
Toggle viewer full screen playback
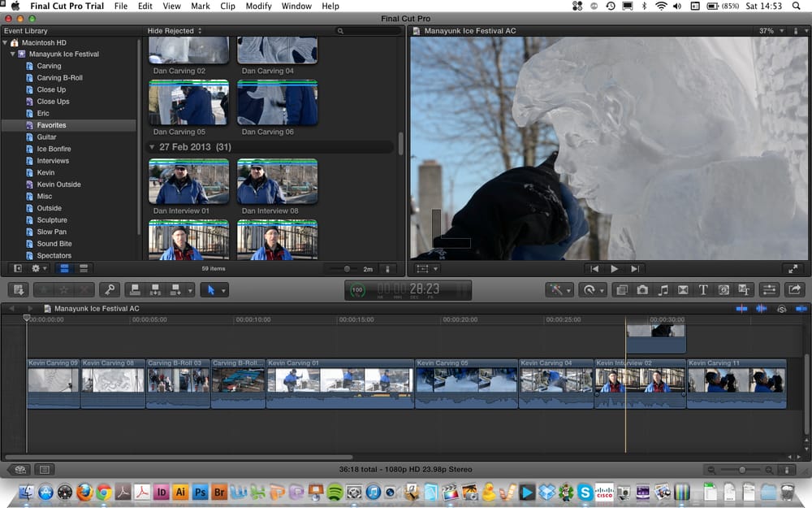[793, 268]
